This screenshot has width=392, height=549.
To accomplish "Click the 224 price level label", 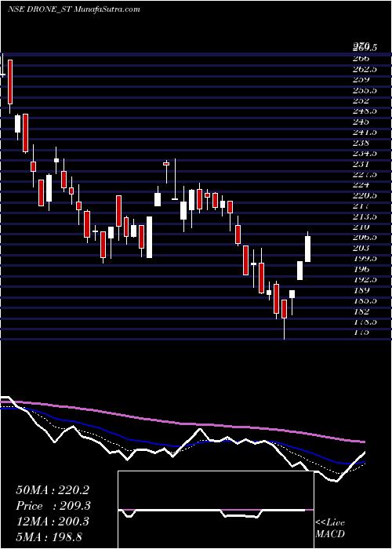I will 361,185.
